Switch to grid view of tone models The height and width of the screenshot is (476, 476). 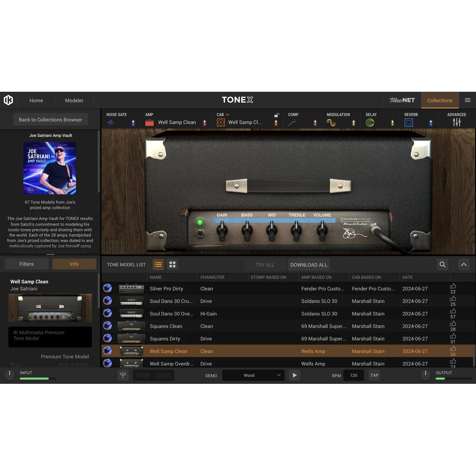click(x=172, y=265)
